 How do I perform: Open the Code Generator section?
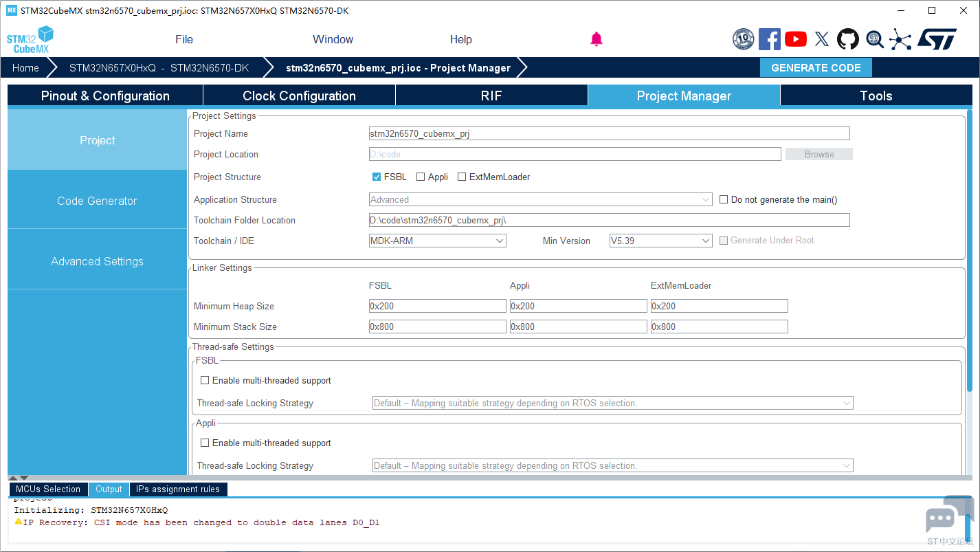tap(98, 201)
